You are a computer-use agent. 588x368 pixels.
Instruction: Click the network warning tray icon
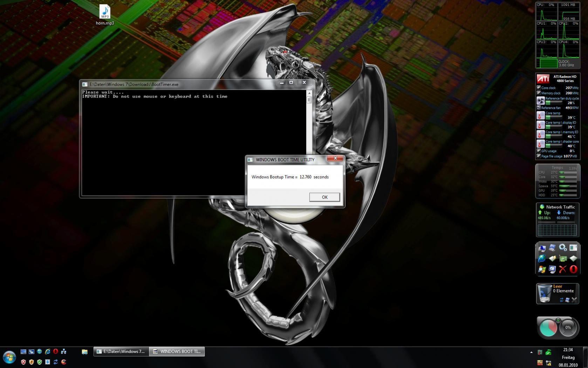pos(548,363)
